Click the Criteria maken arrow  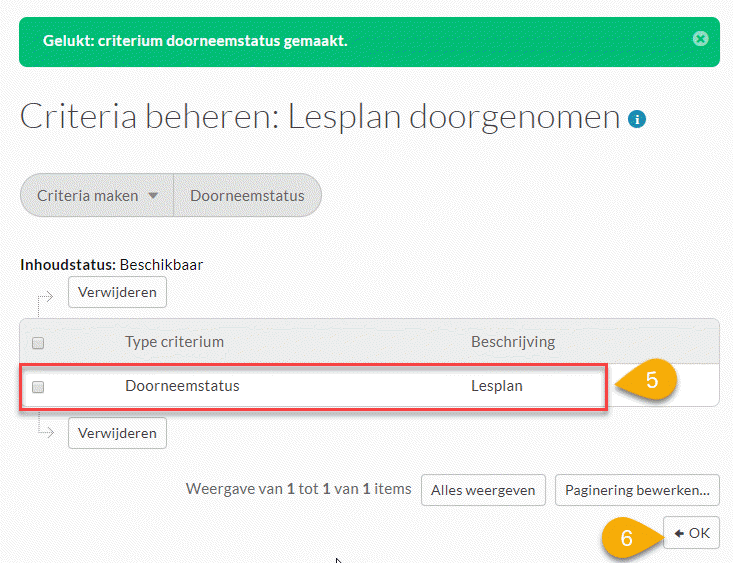tap(153, 196)
